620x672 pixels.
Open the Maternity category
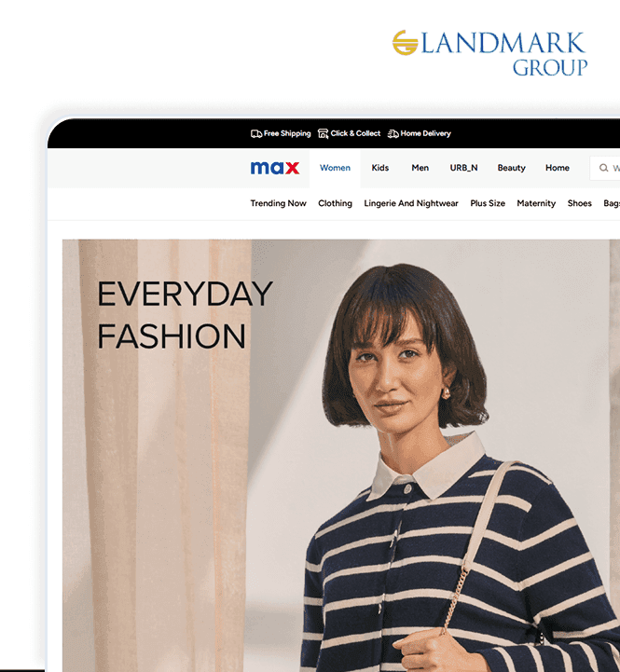pyautogui.click(x=536, y=203)
